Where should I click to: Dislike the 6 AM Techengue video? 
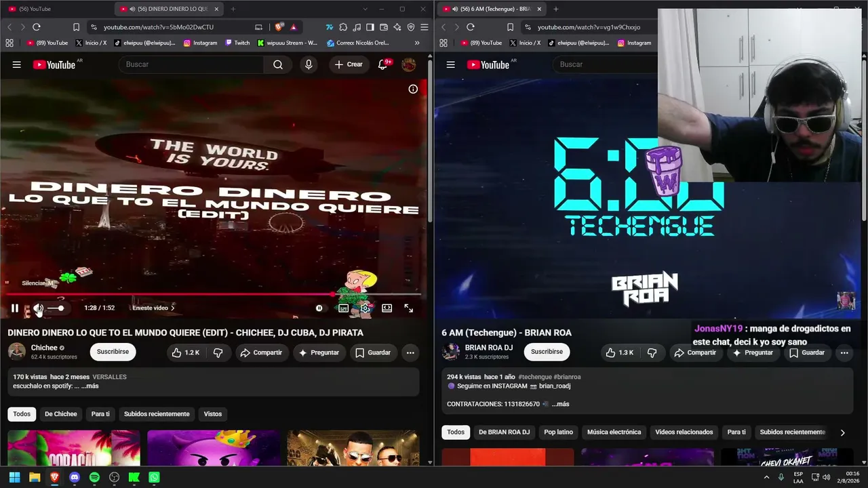pos(652,352)
